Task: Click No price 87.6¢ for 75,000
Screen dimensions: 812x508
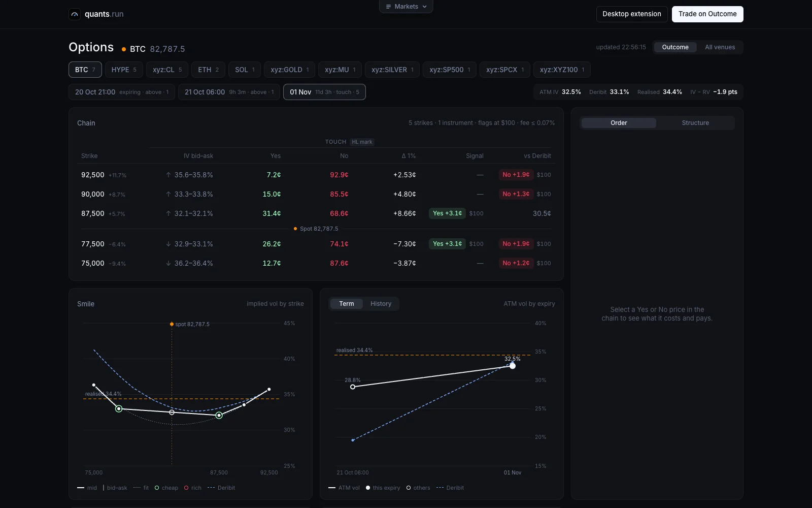Action: click(x=339, y=263)
